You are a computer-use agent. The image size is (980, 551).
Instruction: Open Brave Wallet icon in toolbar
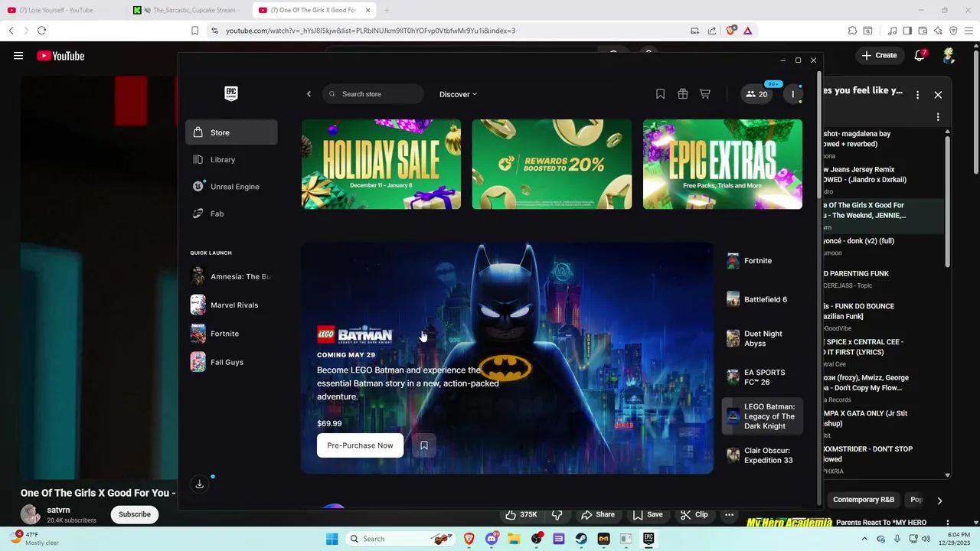pos(923,31)
